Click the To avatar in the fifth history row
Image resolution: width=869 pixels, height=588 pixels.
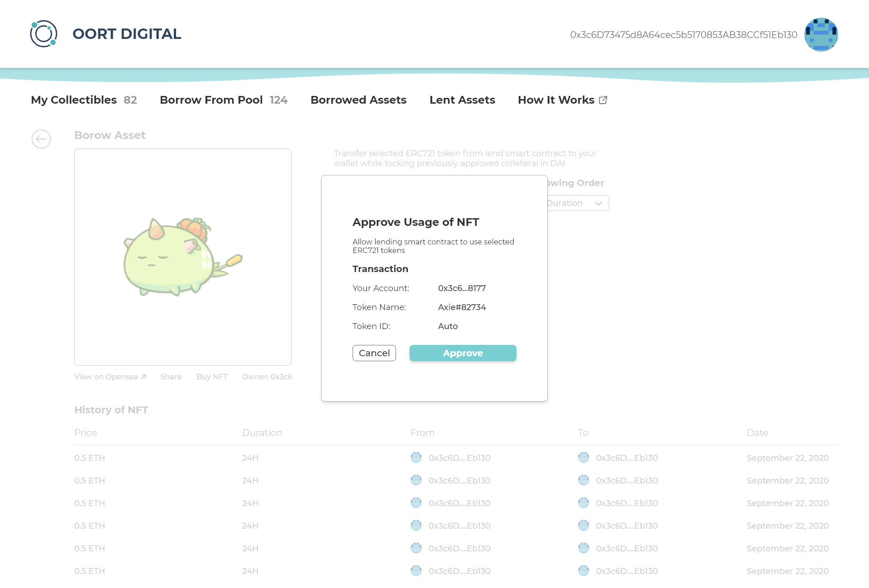pyautogui.click(x=583, y=548)
